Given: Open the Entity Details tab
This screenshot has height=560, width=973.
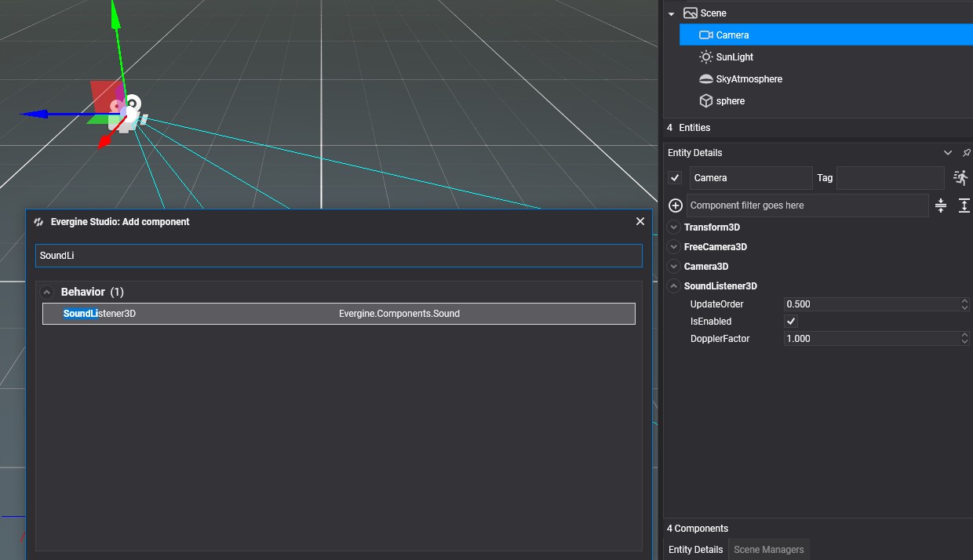Looking at the screenshot, I should pyautogui.click(x=695, y=550).
